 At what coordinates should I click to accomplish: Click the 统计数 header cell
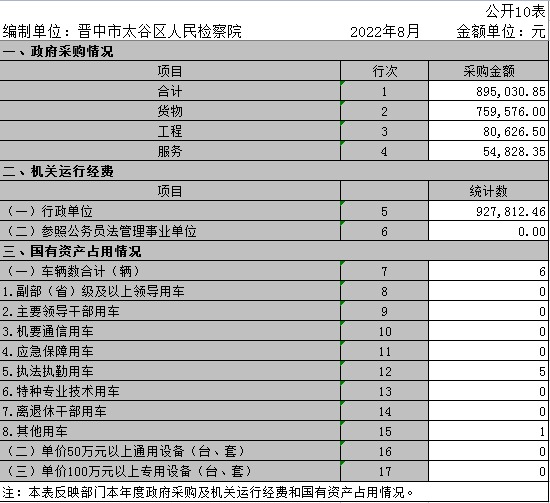[488, 191]
